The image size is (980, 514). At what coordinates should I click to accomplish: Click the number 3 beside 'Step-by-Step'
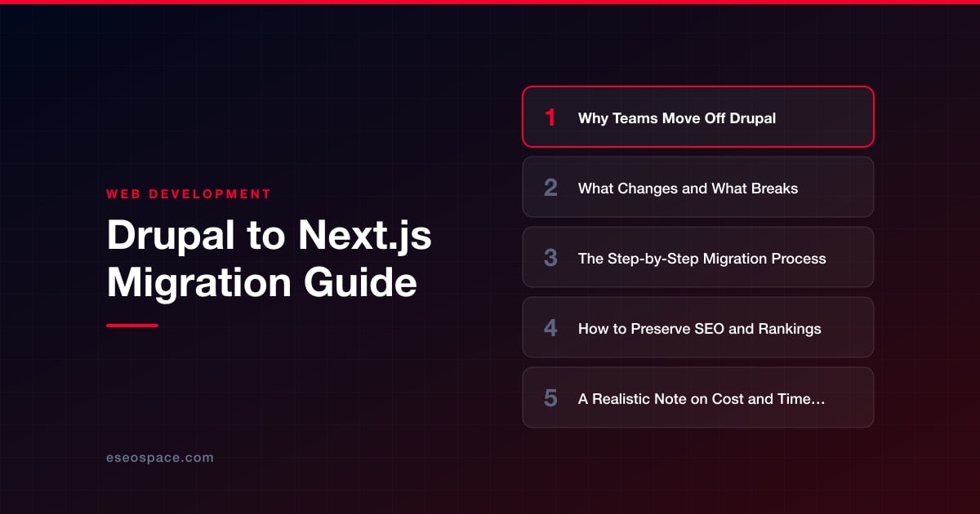(550, 258)
